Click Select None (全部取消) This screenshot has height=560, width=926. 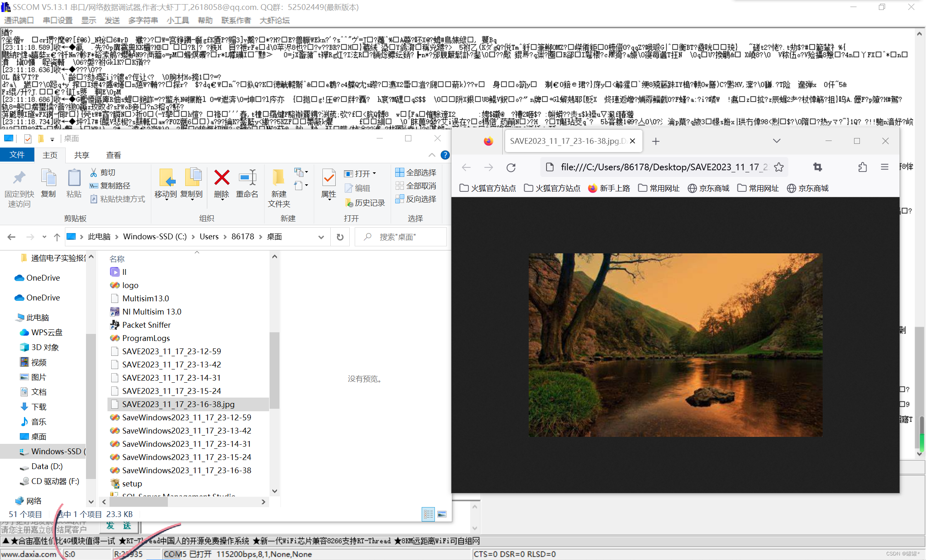point(416,186)
